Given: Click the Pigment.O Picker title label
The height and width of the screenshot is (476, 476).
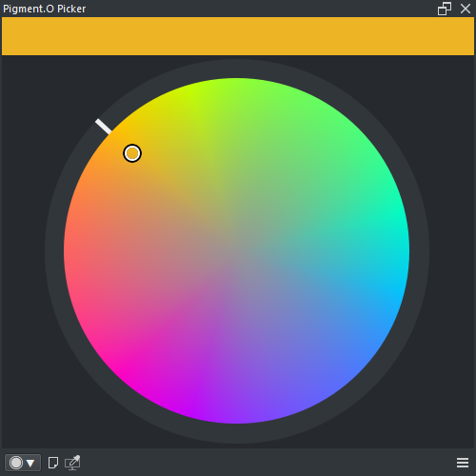Looking at the screenshot, I should 45,9.
